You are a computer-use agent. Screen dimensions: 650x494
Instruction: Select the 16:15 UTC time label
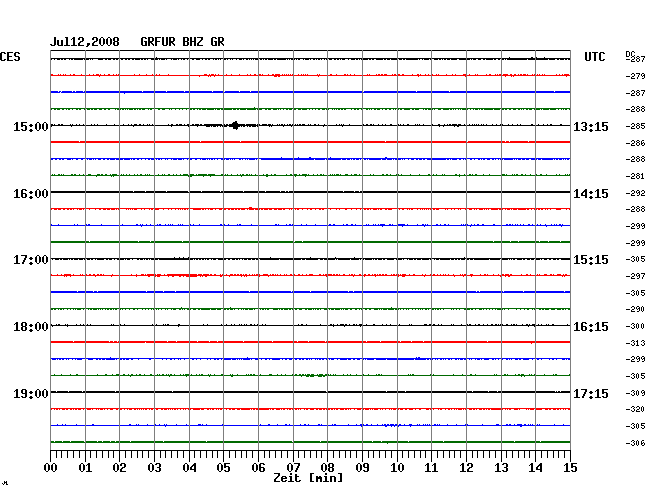[591, 327]
